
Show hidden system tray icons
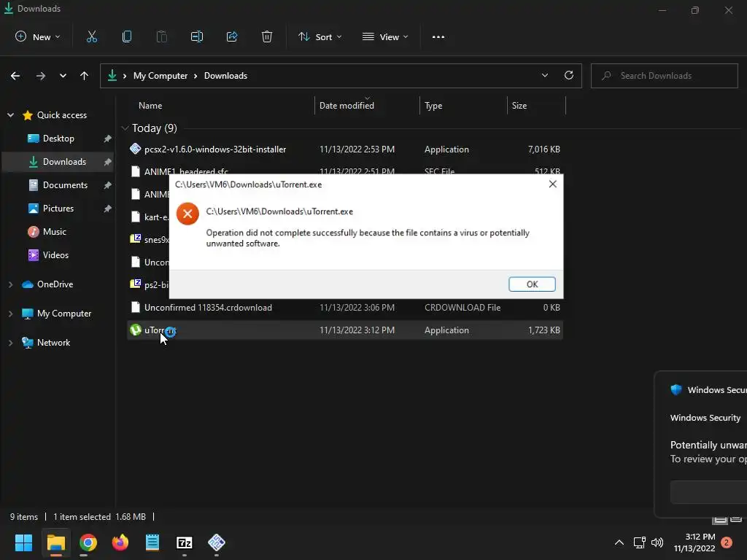click(619, 542)
